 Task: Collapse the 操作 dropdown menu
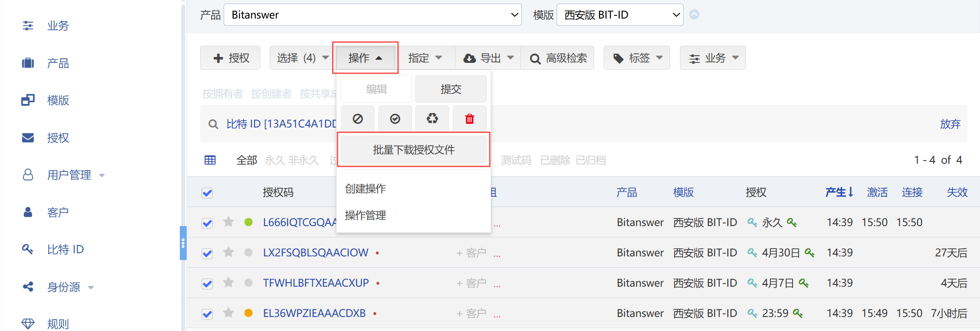coord(366,58)
